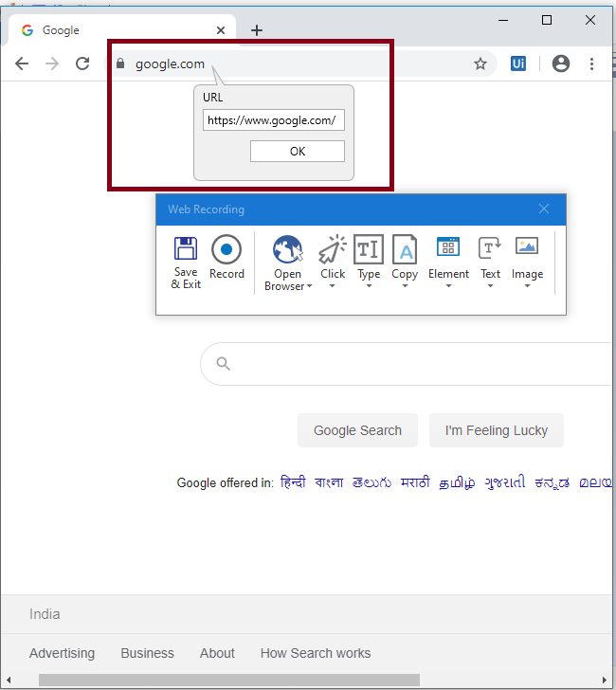Screen dimensions: 616x690
Task: Open the Advertising footer link
Action: point(62,653)
